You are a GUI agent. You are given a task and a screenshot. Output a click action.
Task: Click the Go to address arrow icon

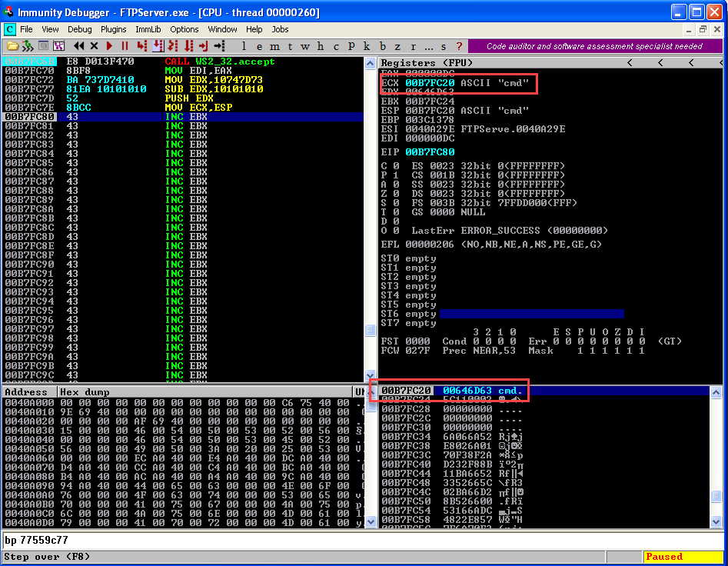click(219, 46)
